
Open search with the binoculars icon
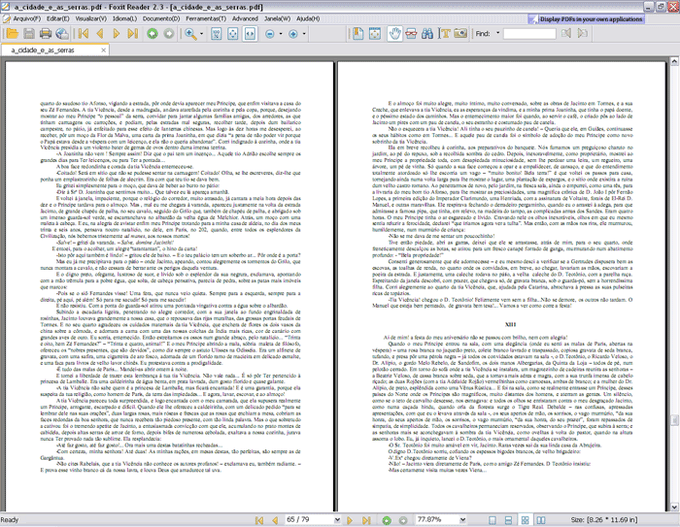click(x=428, y=34)
